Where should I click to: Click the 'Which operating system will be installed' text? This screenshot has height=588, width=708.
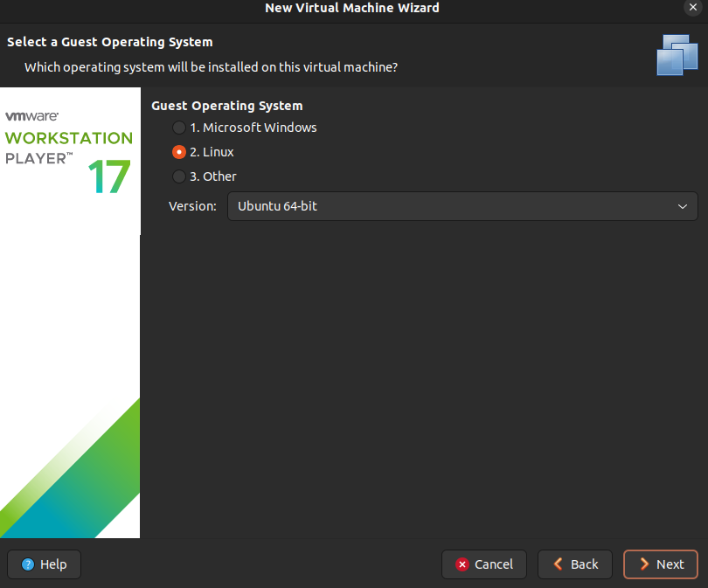click(x=211, y=67)
